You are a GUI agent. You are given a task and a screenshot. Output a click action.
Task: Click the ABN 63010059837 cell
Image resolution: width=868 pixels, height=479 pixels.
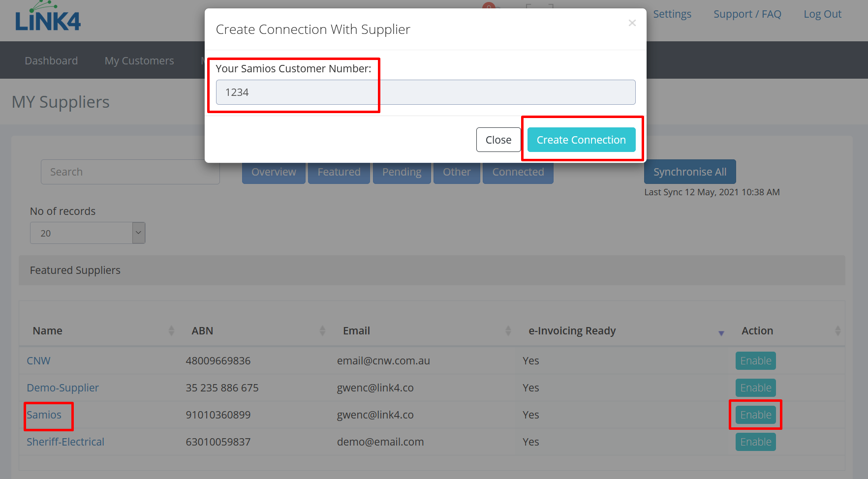[x=218, y=442]
